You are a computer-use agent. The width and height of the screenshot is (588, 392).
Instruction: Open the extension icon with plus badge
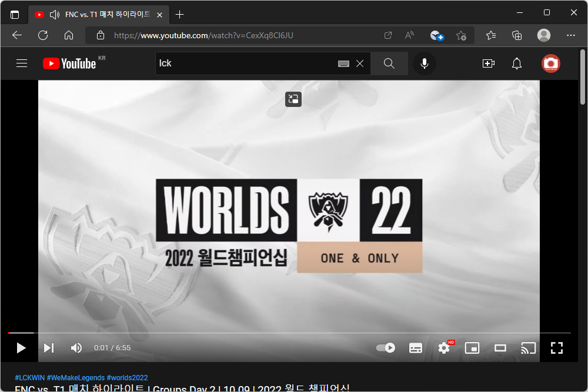pos(436,36)
